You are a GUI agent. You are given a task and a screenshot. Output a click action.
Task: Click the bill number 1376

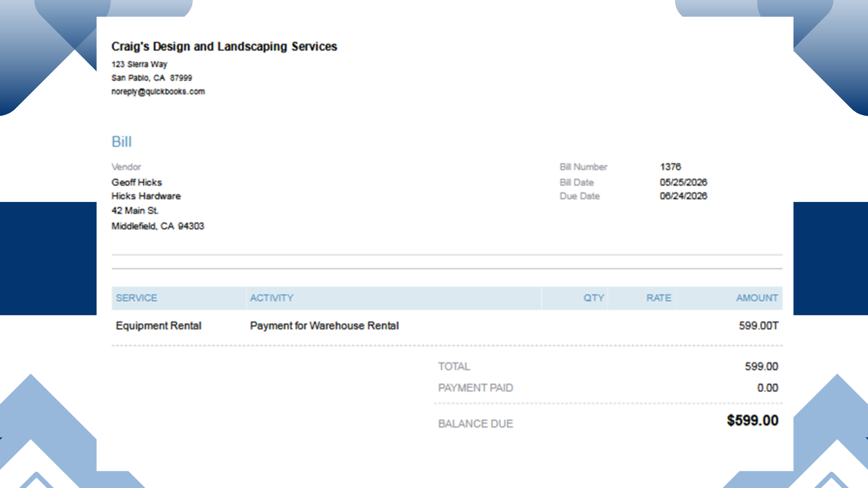(670, 167)
